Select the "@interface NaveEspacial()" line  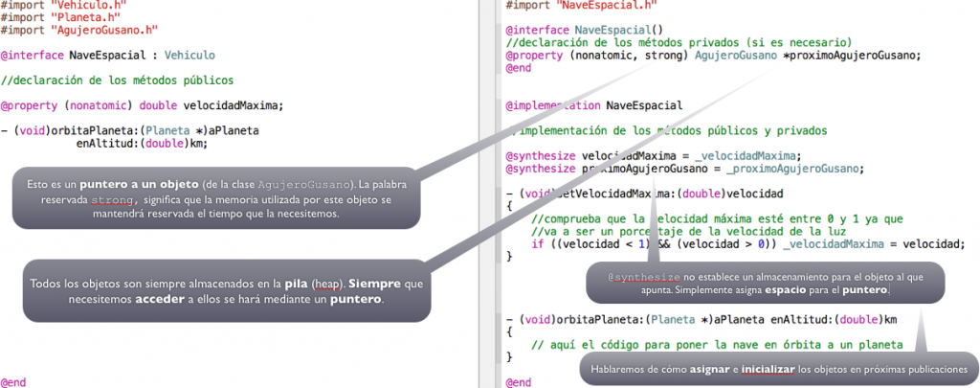(585, 30)
